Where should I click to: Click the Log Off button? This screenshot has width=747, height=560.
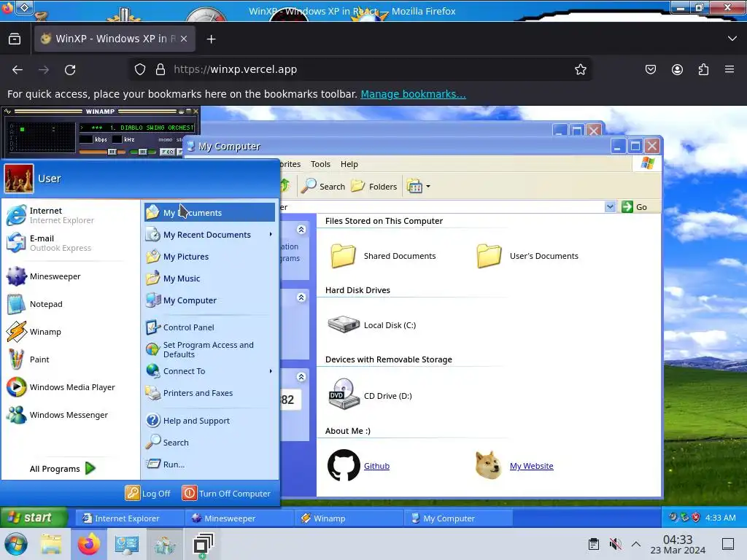click(147, 494)
